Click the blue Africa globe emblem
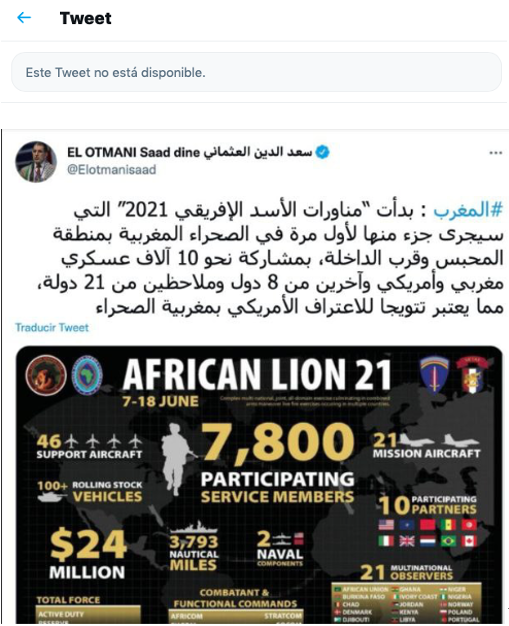 [87, 375]
